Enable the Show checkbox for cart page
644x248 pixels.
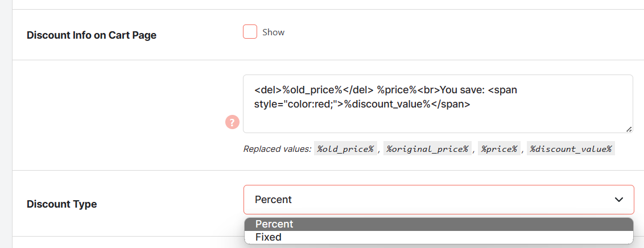coord(250,32)
